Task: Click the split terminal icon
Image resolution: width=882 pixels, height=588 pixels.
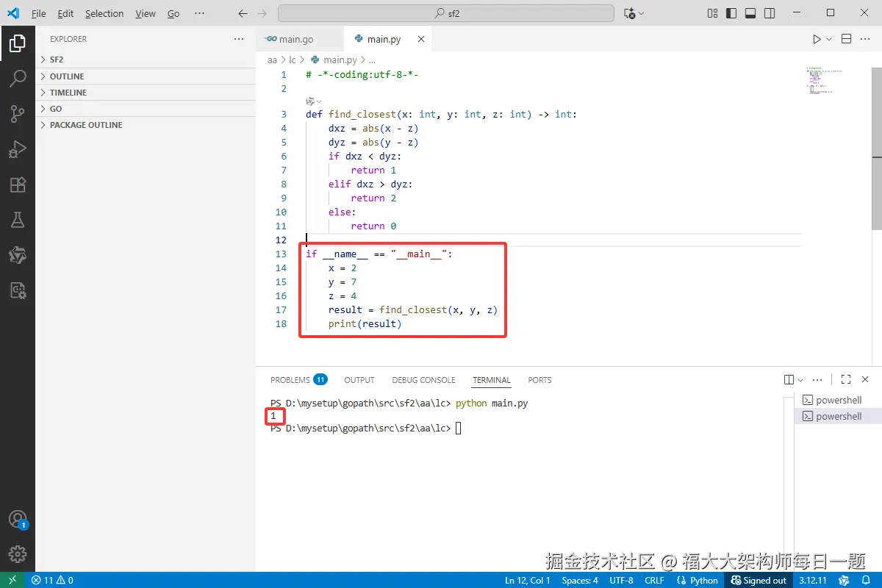Action: [x=789, y=380]
